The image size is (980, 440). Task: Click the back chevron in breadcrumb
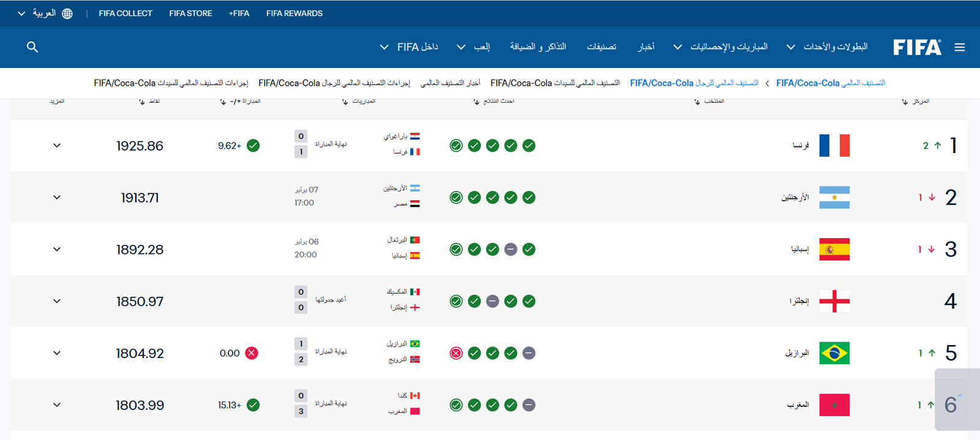pyautogui.click(x=767, y=83)
